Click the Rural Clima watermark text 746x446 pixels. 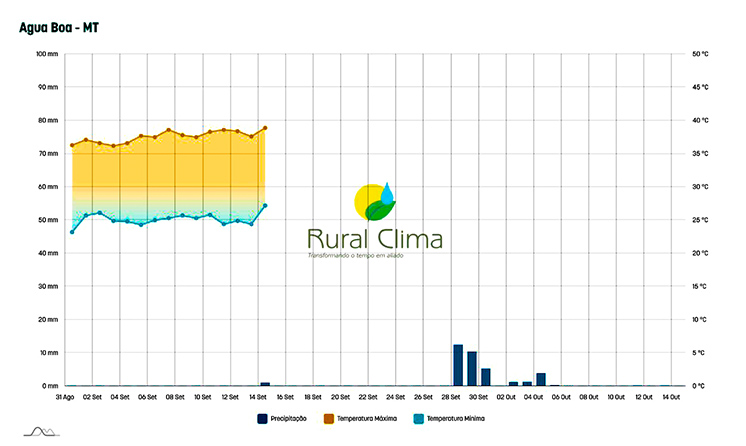(x=375, y=240)
